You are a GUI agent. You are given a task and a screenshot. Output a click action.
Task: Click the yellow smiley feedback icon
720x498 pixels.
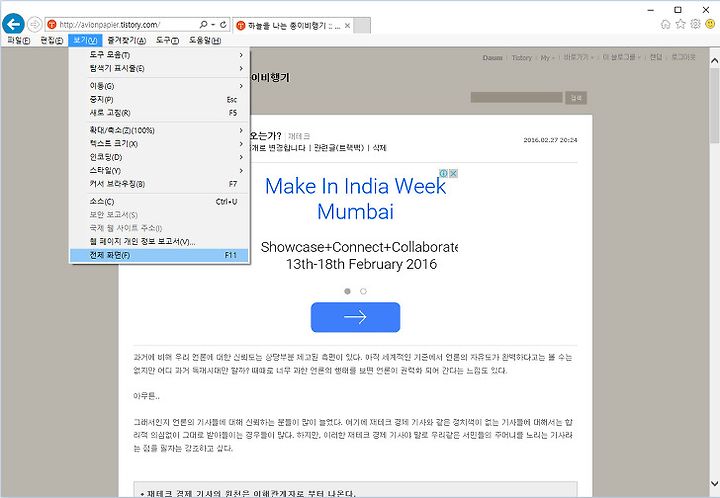(x=710, y=24)
